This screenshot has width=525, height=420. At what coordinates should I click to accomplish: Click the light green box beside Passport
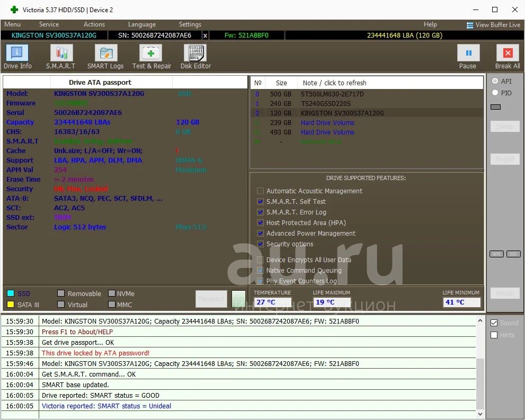[238, 299]
